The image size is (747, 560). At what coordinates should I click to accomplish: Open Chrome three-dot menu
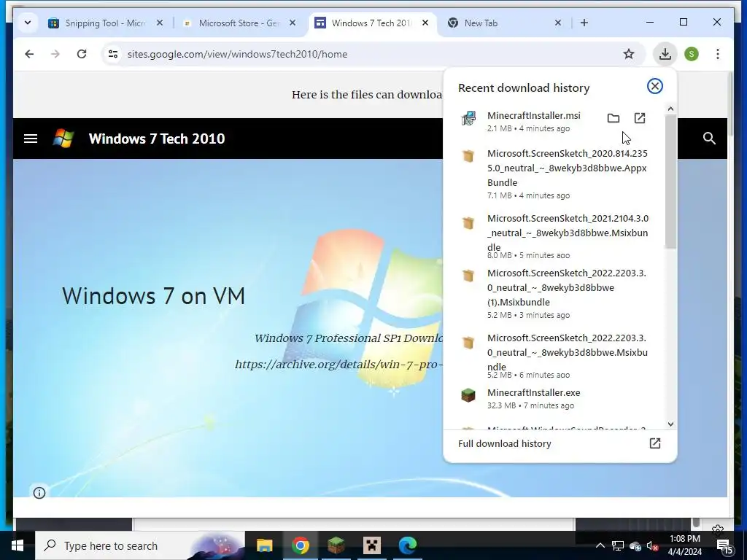pyautogui.click(x=718, y=54)
